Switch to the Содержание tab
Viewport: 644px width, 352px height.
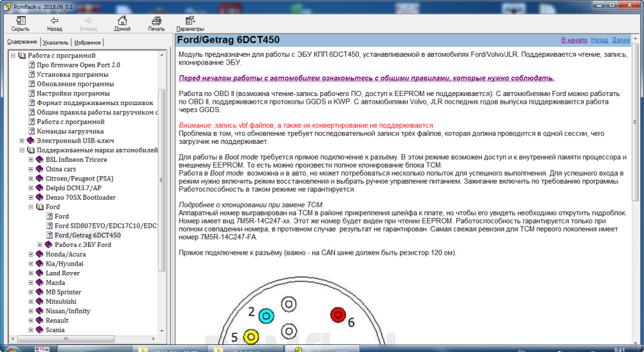tap(22, 41)
